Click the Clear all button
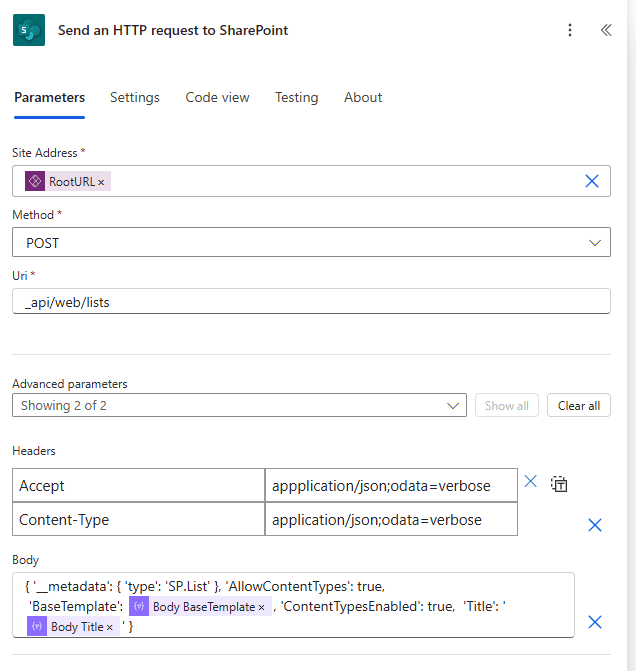The image size is (636, 671). tap(578, 405)
